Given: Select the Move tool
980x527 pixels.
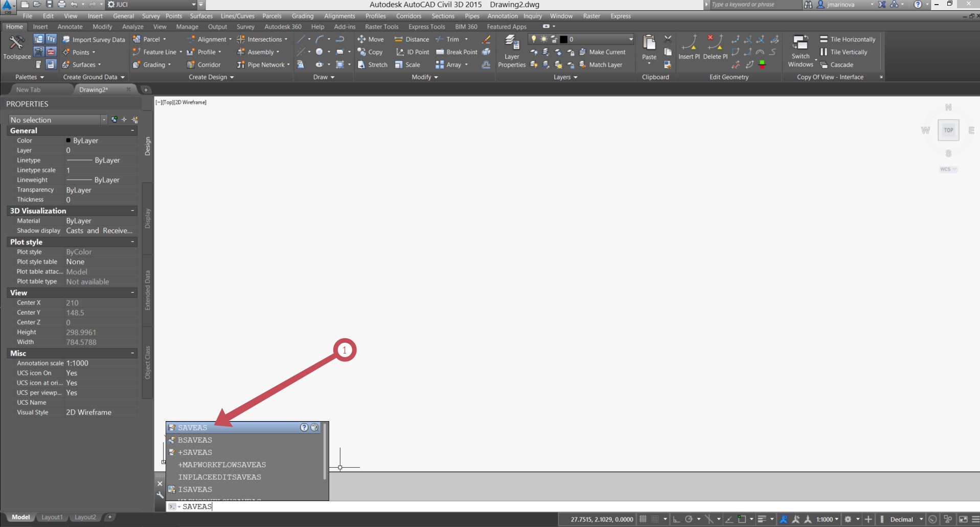Looking at the screenshot, I should pos(371,39).
